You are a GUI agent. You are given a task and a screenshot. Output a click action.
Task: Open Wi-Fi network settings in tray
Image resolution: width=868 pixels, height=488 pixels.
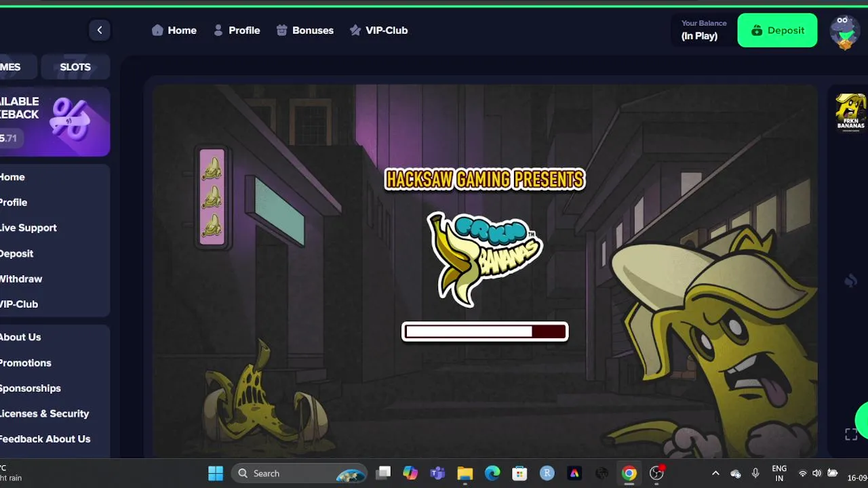pyautogui.click(x=803, y=473)
